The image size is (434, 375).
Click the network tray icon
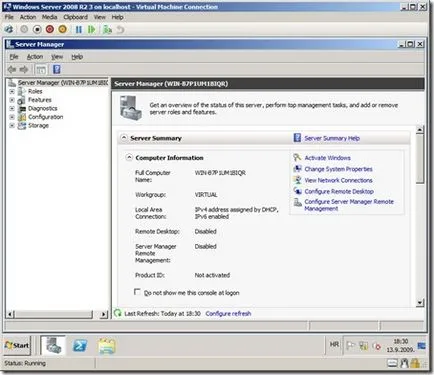tap(363, 346)
